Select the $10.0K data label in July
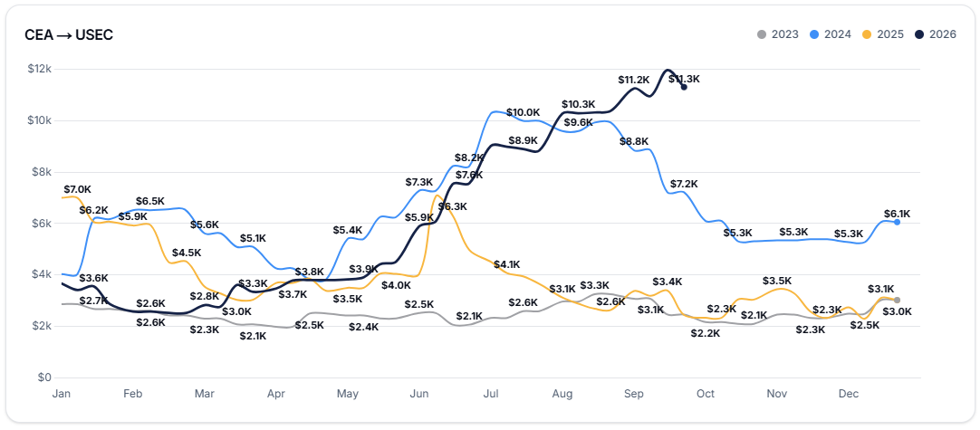 tap(524, 112)
